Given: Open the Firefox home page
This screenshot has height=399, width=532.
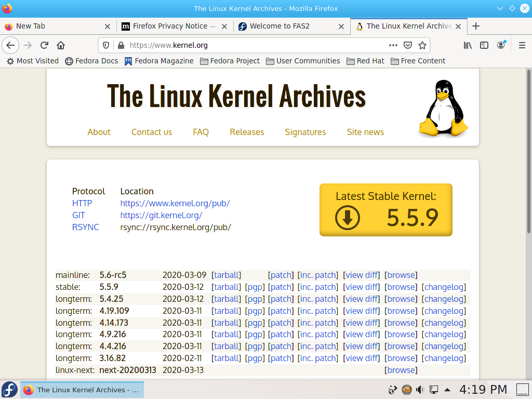Looking at the screenshot, I should point(61,45).
